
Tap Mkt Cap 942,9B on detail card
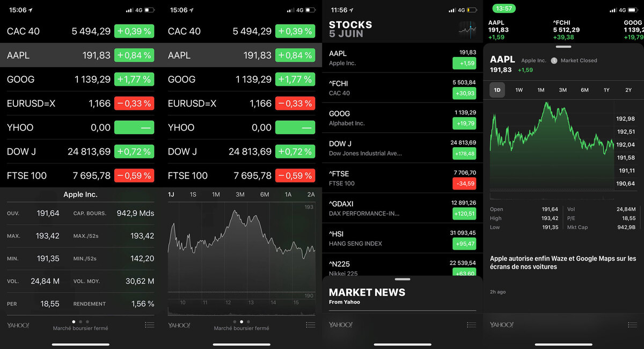click(602, 227)
